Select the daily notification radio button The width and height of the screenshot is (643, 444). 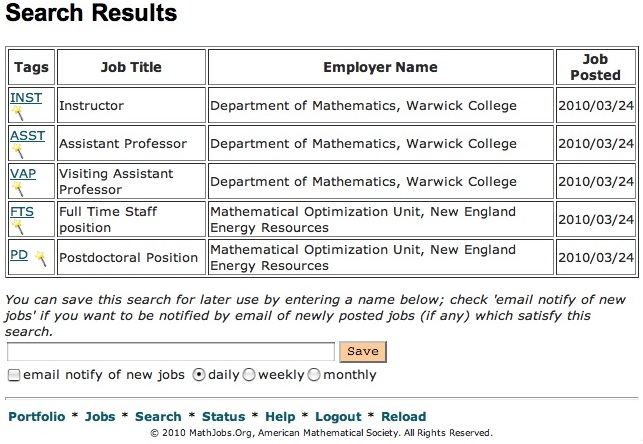click(198, 375)
